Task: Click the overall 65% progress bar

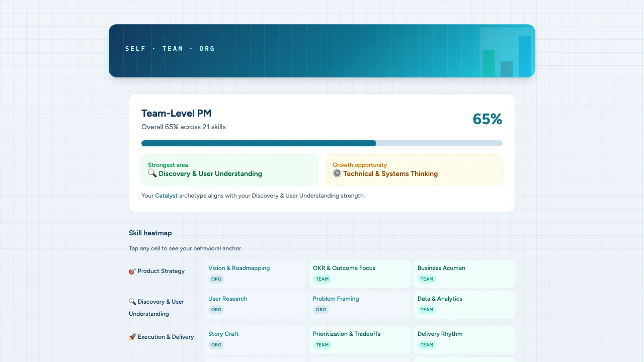Action: (322, 143)
